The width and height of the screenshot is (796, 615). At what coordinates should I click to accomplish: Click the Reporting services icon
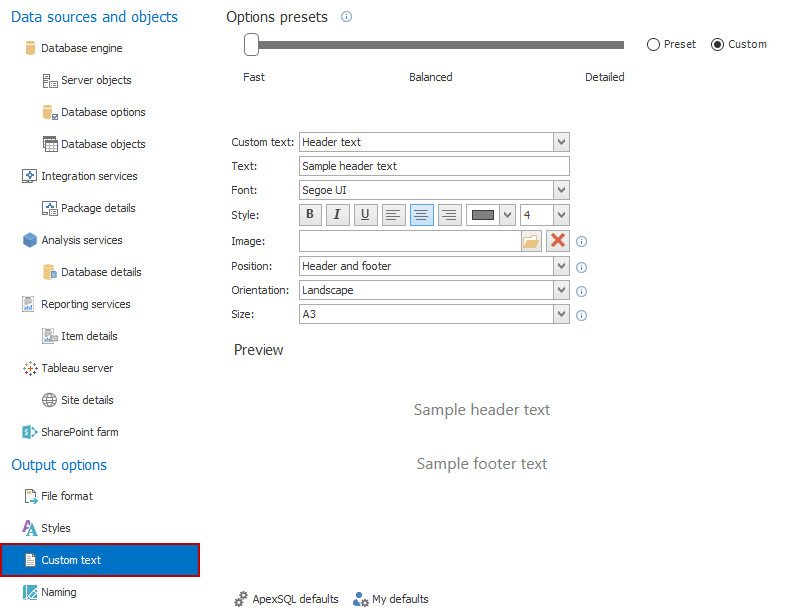pos(28,304)
